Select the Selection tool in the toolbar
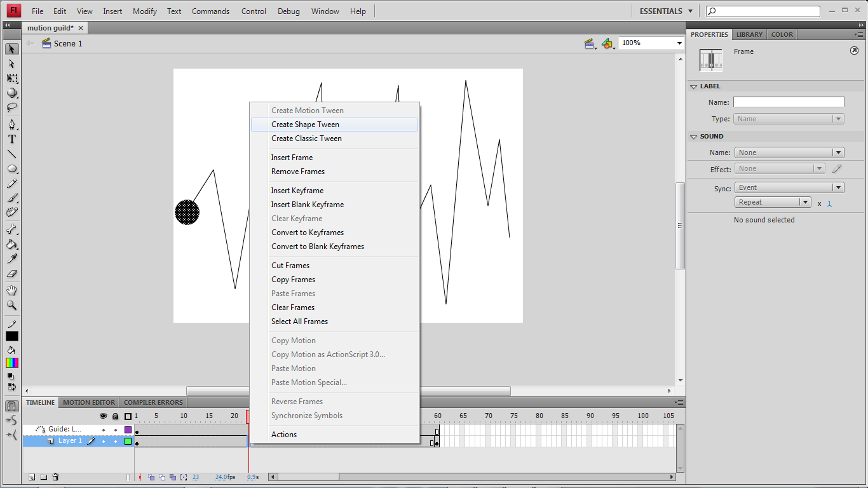This screenshot has height=488, width=868. click(11, 49)
